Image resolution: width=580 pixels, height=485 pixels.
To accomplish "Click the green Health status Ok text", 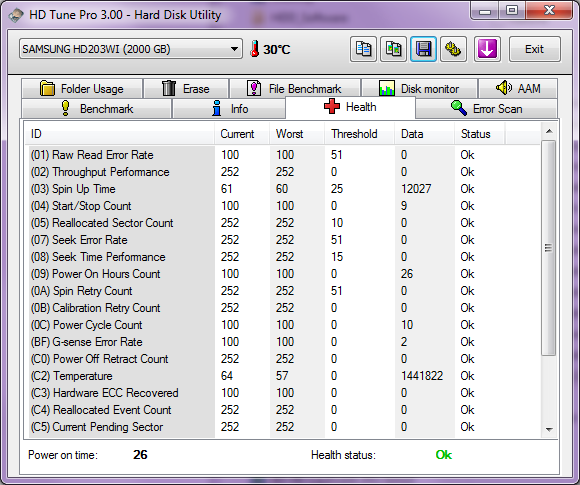I will (x=444, y=455).
